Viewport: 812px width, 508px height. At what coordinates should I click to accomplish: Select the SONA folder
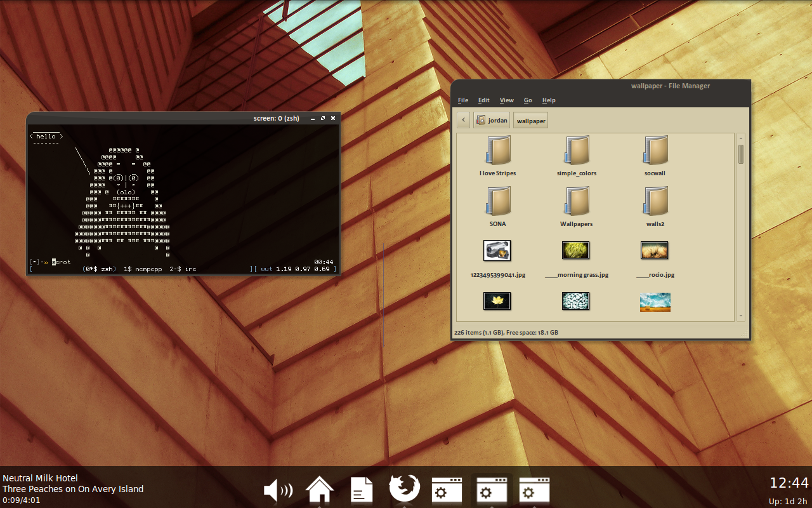tap(497, 203)
